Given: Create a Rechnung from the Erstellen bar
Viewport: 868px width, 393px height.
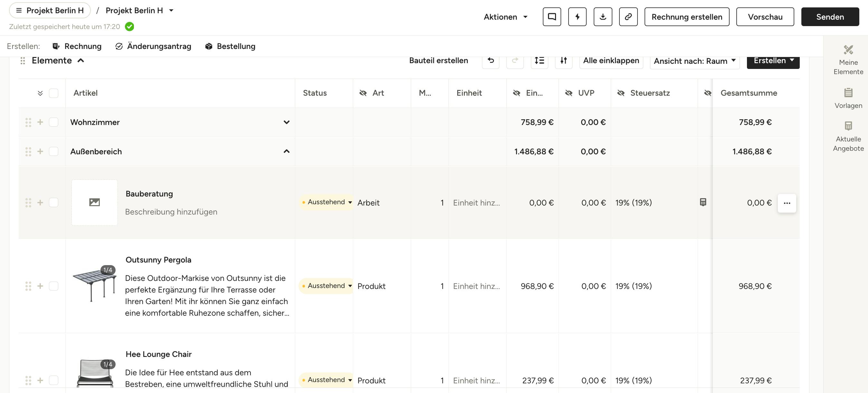Looking at the screenshot, I should tap(77, 46).
